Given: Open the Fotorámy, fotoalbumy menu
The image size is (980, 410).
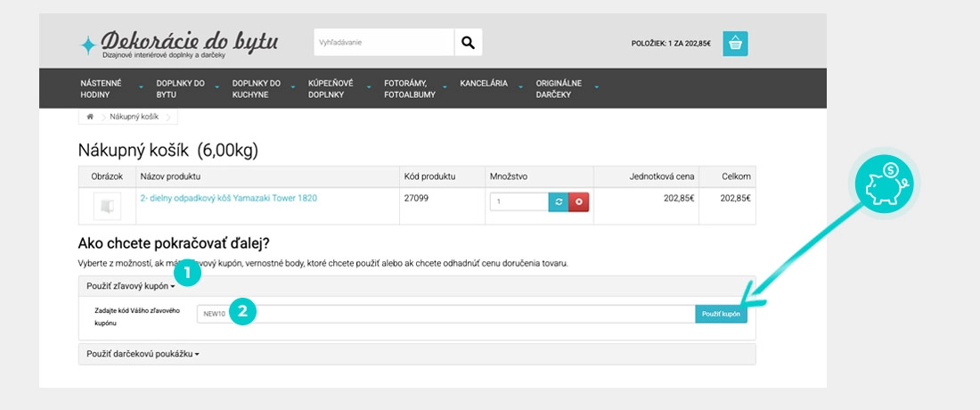Looking at the screenshot, I should tap(410, 88).
